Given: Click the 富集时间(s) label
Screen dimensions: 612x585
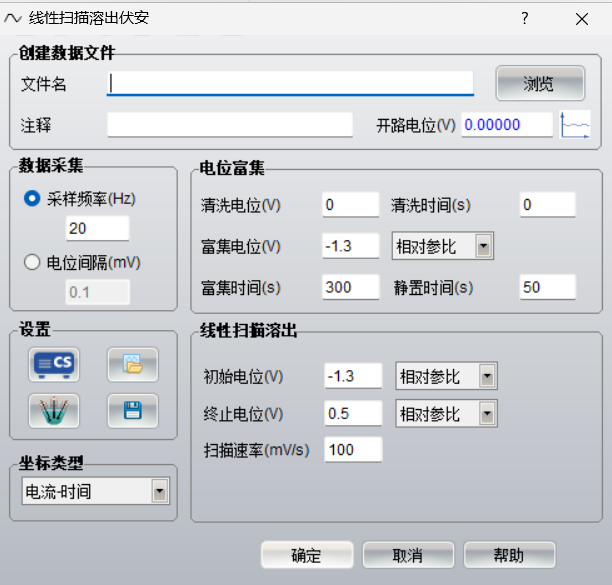Looking at the screenshot, I should (x=241, y=288).
